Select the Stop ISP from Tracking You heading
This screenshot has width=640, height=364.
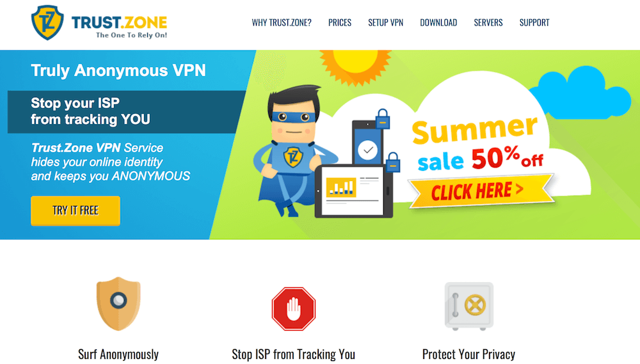294,354
